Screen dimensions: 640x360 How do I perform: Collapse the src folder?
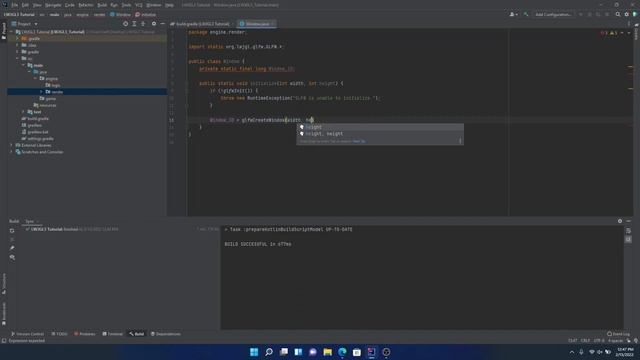[18, 58]
